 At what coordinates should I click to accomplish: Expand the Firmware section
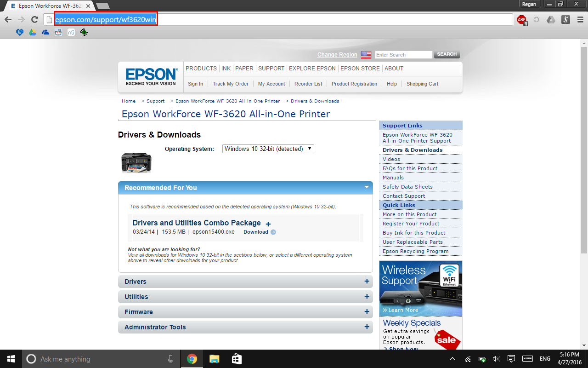coord(367,312)
